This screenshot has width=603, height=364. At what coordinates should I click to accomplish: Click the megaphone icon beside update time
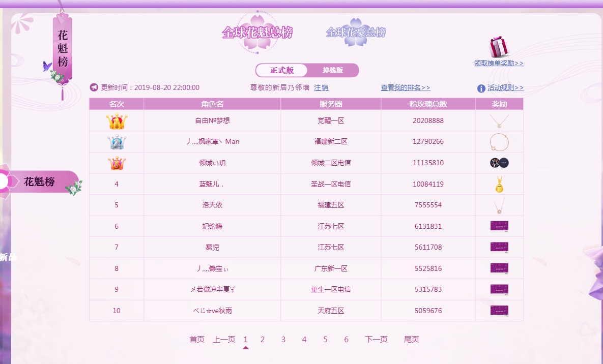[x=94, y=87]
